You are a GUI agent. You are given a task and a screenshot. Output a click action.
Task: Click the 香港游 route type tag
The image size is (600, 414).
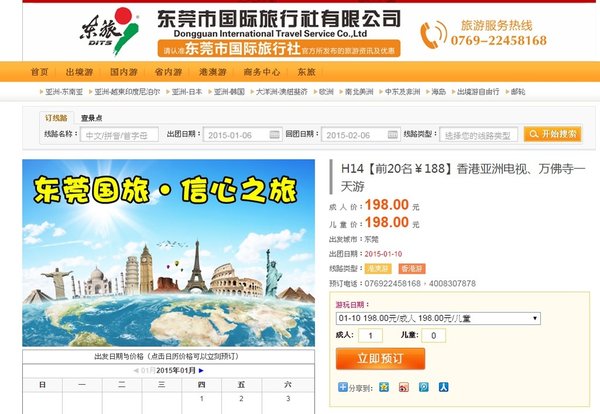[x=412, y=269]
